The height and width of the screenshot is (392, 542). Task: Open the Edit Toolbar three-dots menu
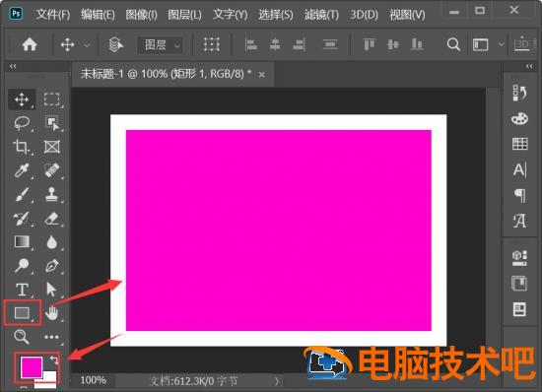tap(52, 337)
